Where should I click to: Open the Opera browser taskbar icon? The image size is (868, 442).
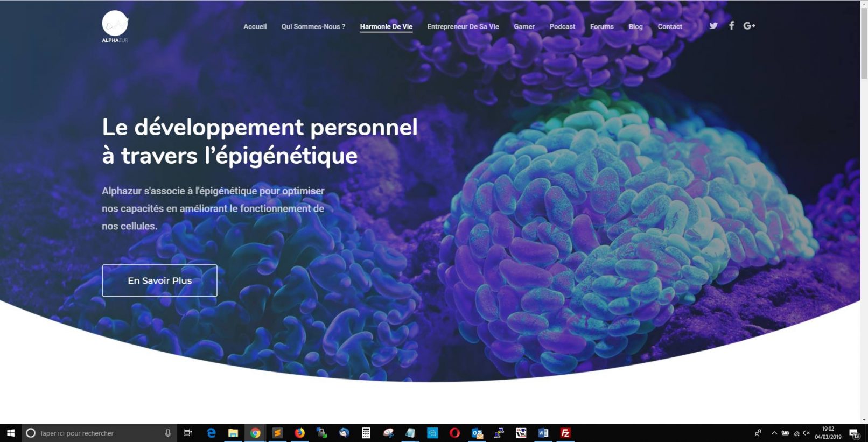pos(454,433)
